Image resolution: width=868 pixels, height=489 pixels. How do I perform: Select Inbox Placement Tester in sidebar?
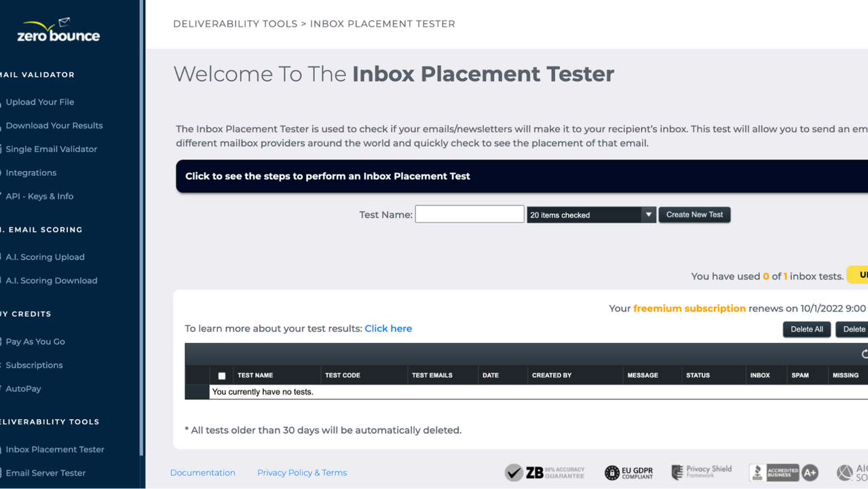(55, 450)
